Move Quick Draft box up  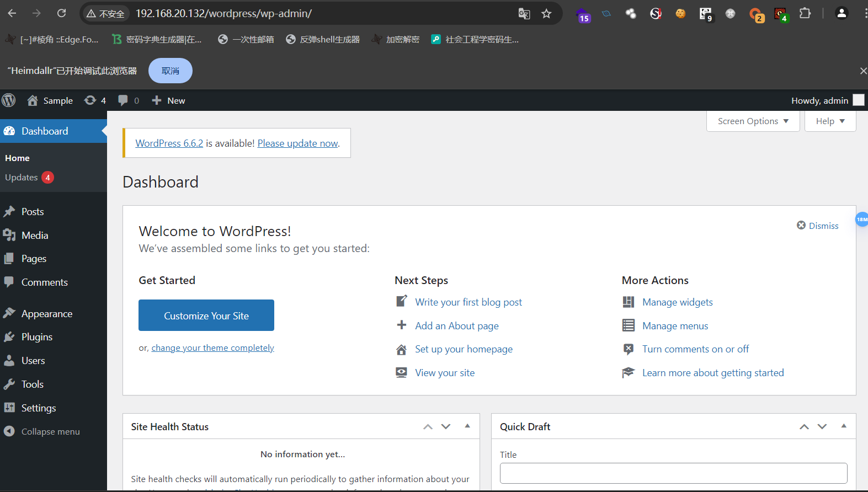(804, 427)
